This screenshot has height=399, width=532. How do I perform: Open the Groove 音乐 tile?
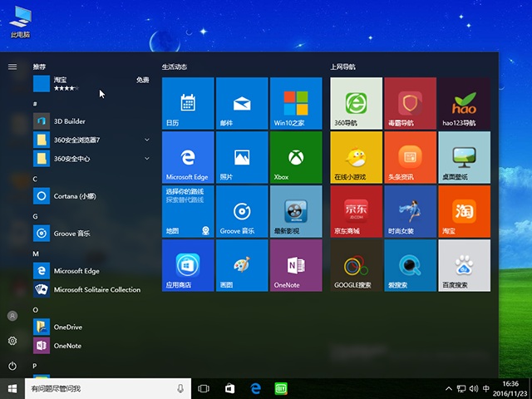pos(241,211)
